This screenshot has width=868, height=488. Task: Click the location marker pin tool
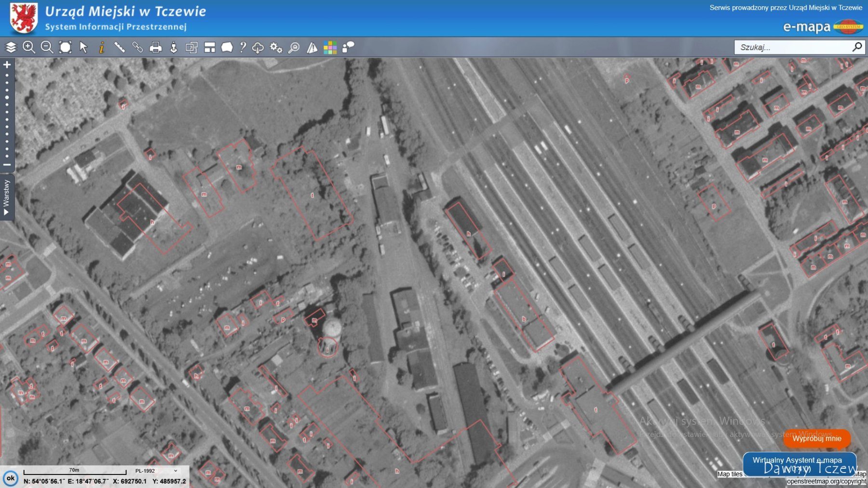[174, 47]
